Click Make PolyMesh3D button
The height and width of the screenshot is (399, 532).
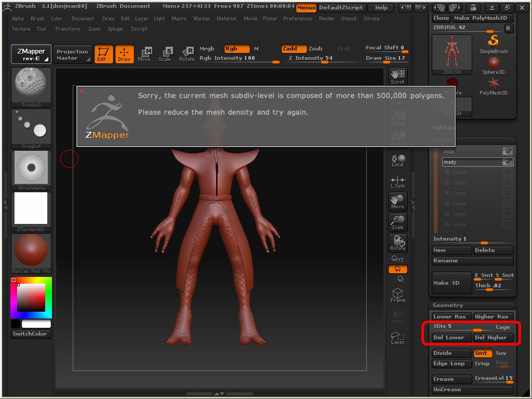pos(483,18)
